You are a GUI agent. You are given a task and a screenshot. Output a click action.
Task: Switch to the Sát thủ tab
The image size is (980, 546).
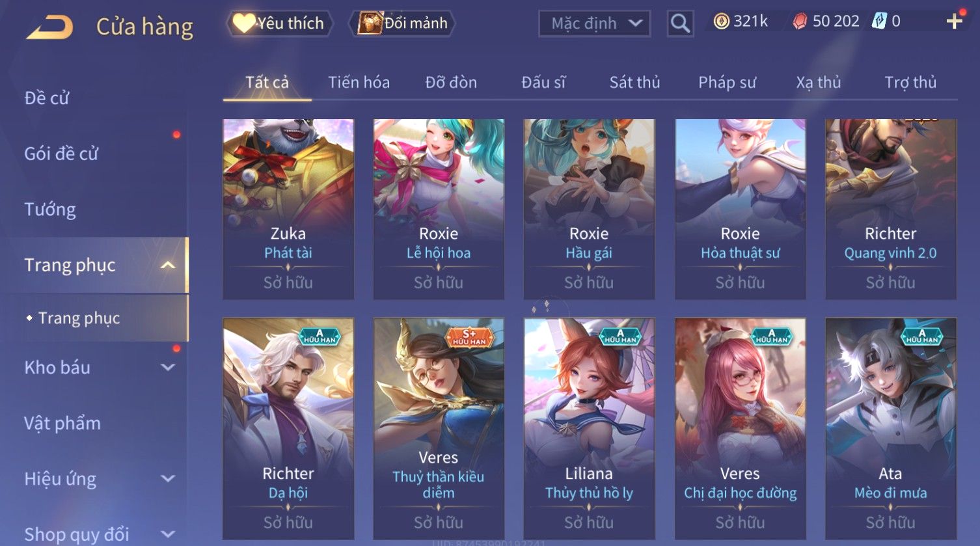tap(634, 83)
